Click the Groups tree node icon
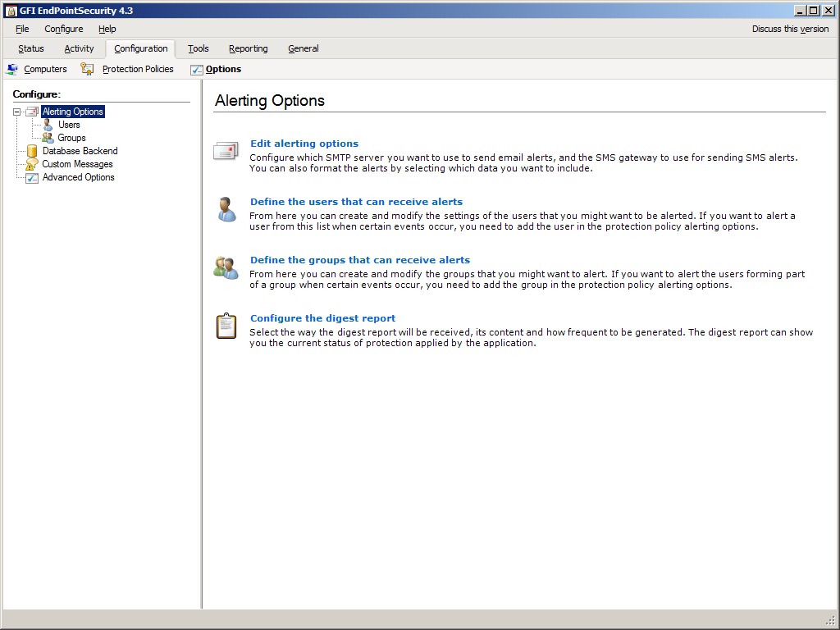 [48, 138]
